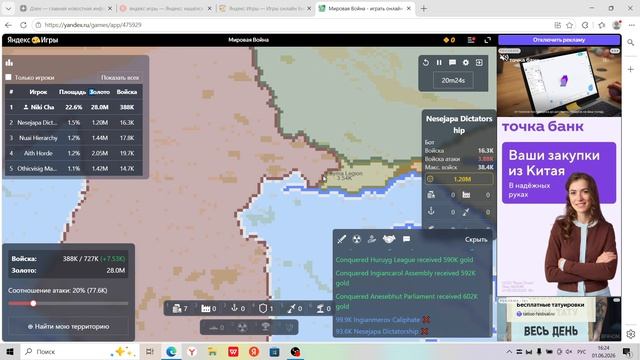The width and height of the screenshot is (640, 360).
Task: Select the 'Othicvisig Ma...' leaderboard row
Action: click(x=74, y=168)
